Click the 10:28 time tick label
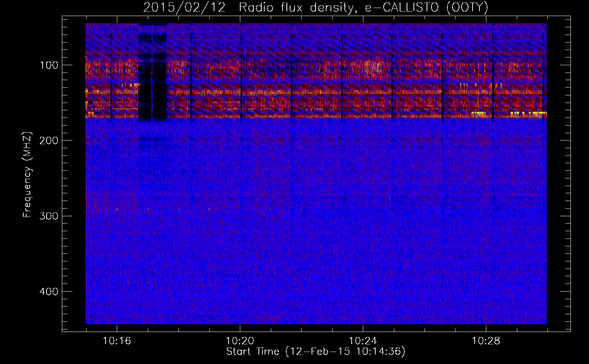589x364 pixels. [x=486, y=341]
